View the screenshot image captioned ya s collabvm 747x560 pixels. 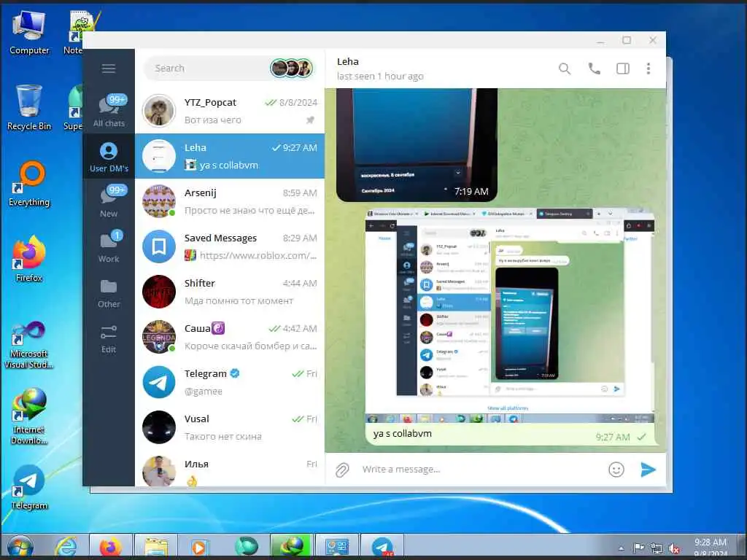click(x=510, y=316)
